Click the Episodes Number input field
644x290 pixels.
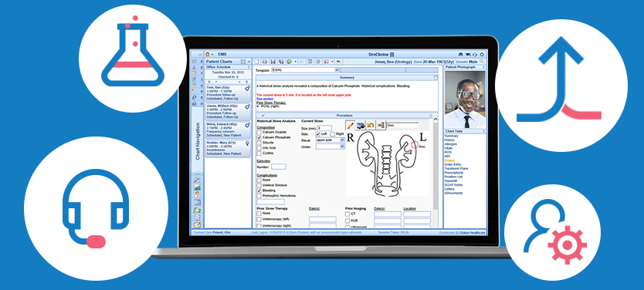(x=279, y=167)
